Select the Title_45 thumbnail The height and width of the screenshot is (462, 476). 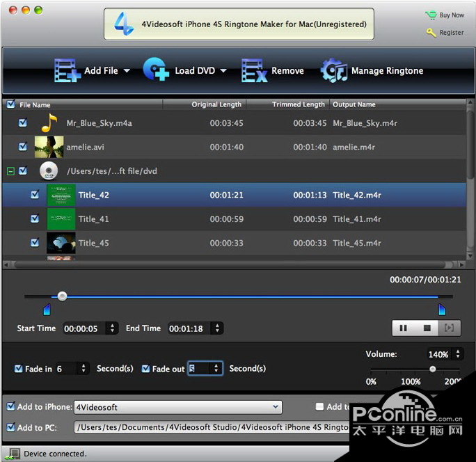tap(61, 243)
